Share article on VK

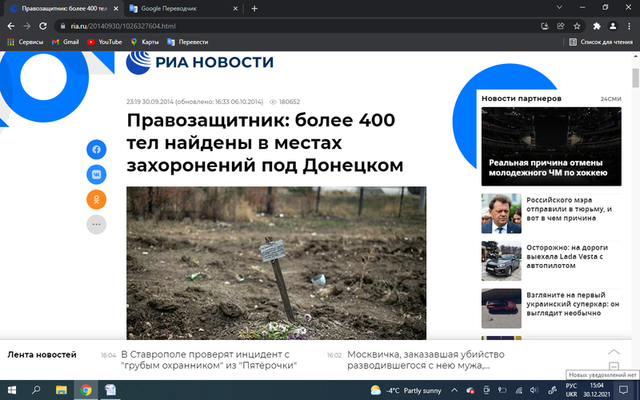[97, 174]
